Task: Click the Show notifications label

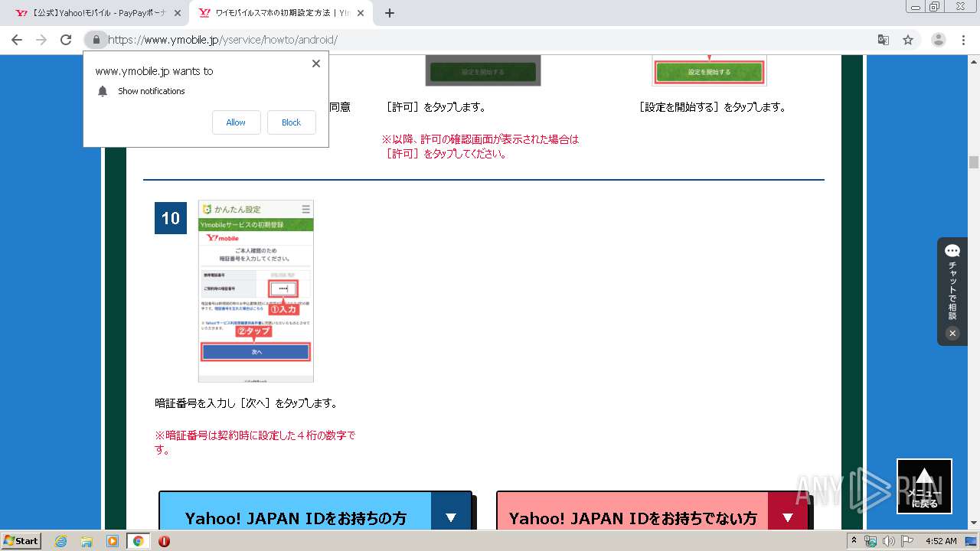Action: (x=152, y=91)
